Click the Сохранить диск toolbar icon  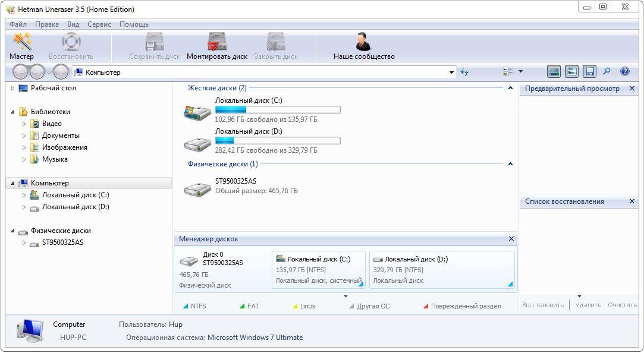pos(155,42)
